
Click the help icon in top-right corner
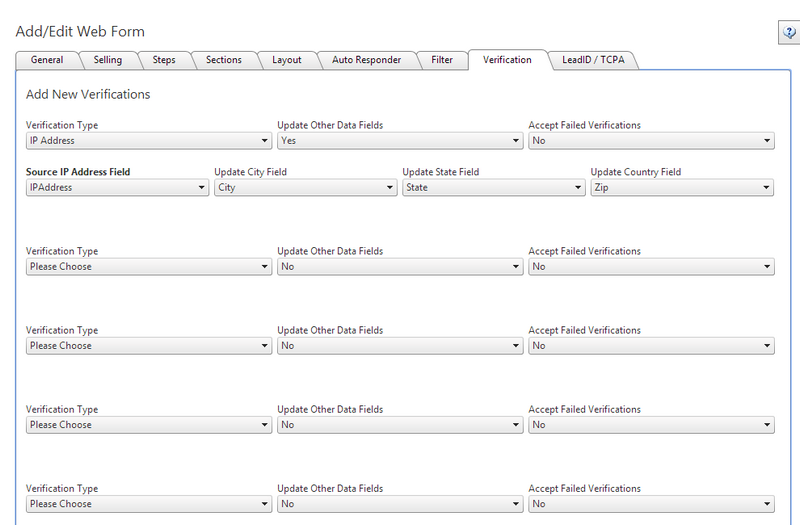pos(787,33)
